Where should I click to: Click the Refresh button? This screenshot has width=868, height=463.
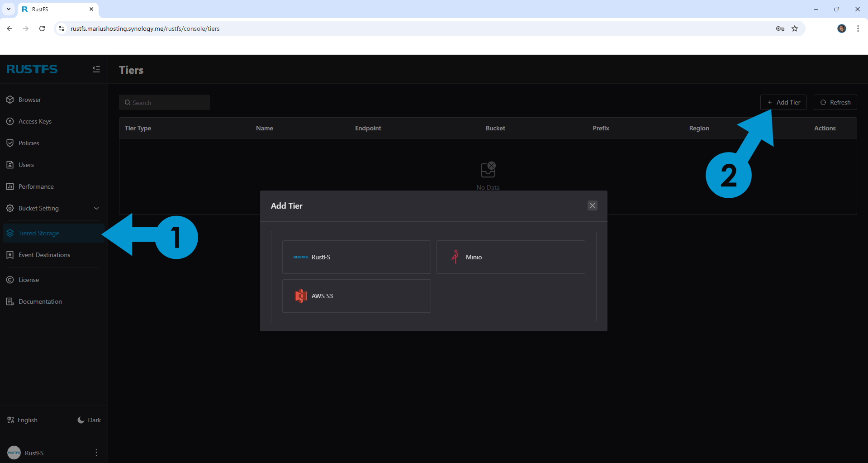pyautogui.click(x=835, y=102)
